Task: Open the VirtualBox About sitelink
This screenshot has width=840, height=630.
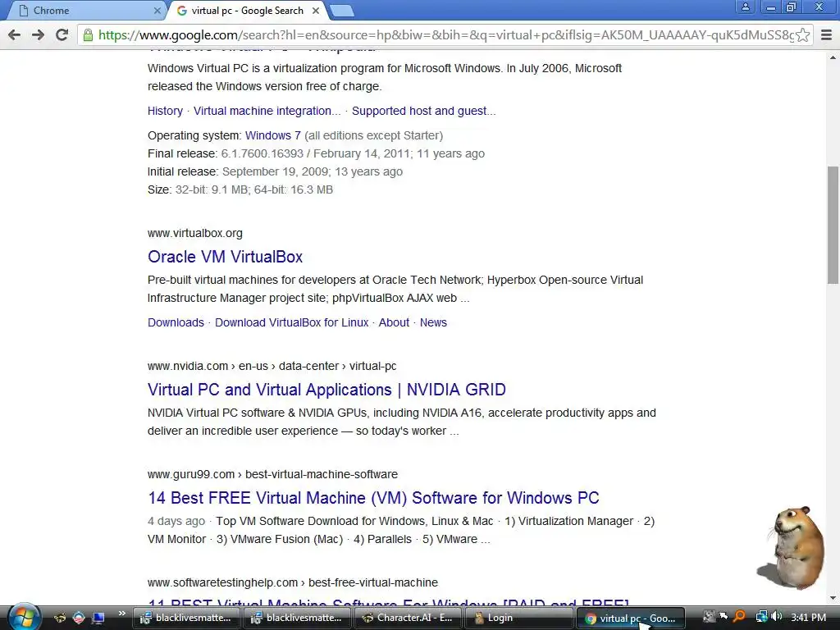Action: [x=394, y=322]
